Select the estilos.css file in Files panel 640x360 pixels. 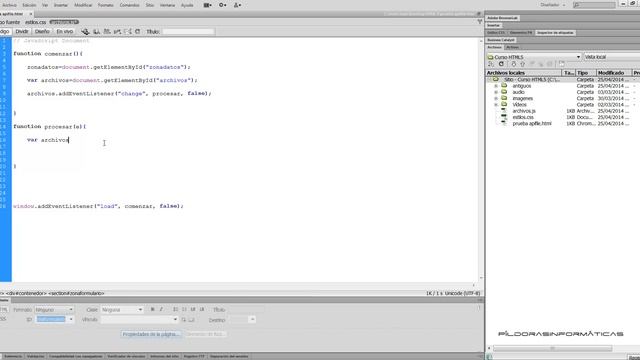(x=523, y=117)
